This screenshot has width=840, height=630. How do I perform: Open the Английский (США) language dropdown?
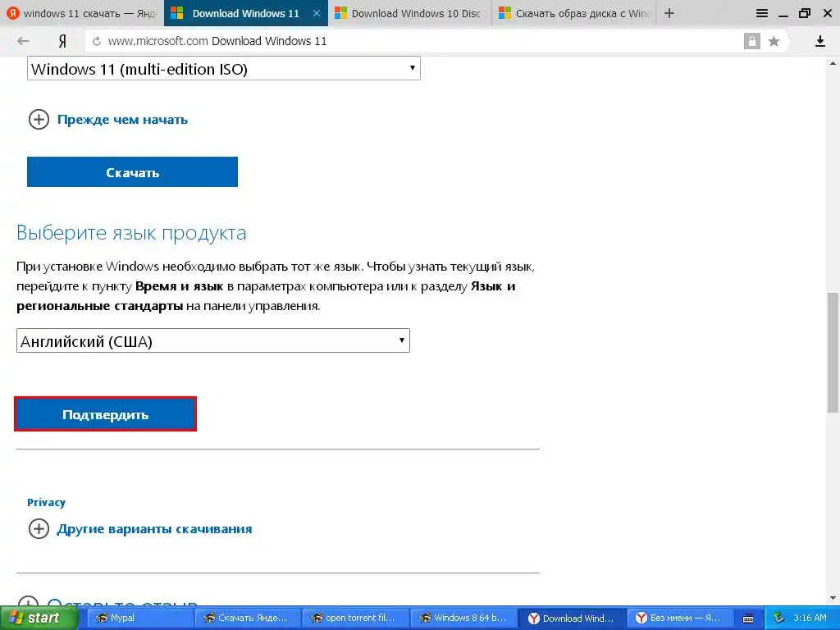point(213,340)
